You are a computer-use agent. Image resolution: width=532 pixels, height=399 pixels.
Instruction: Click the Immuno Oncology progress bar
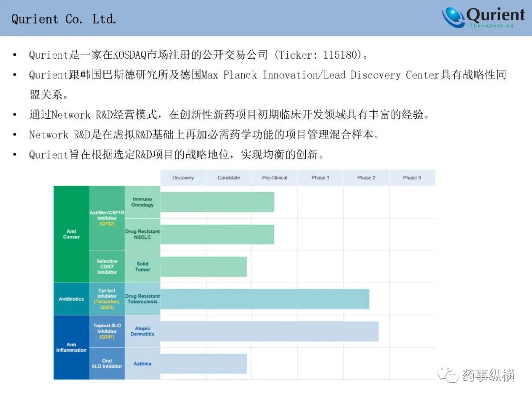217,202
